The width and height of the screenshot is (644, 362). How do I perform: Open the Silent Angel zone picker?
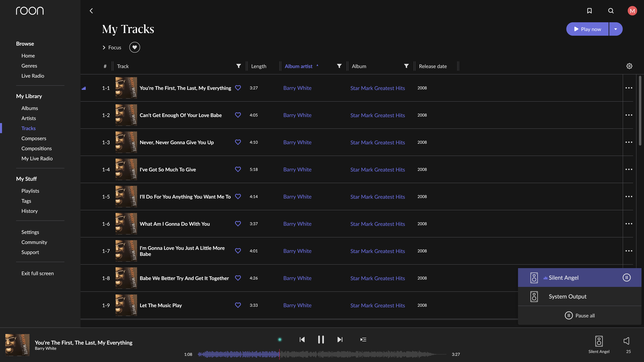pos(599,344)
